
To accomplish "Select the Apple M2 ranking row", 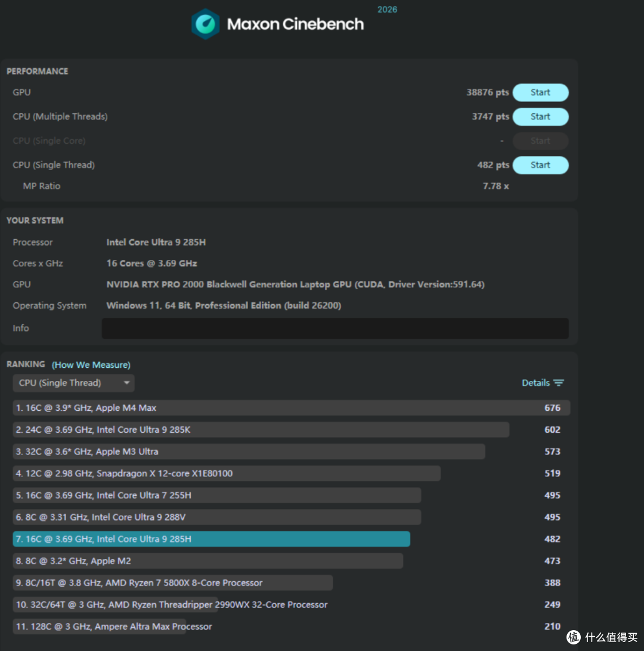I will [x=291, y=561].
